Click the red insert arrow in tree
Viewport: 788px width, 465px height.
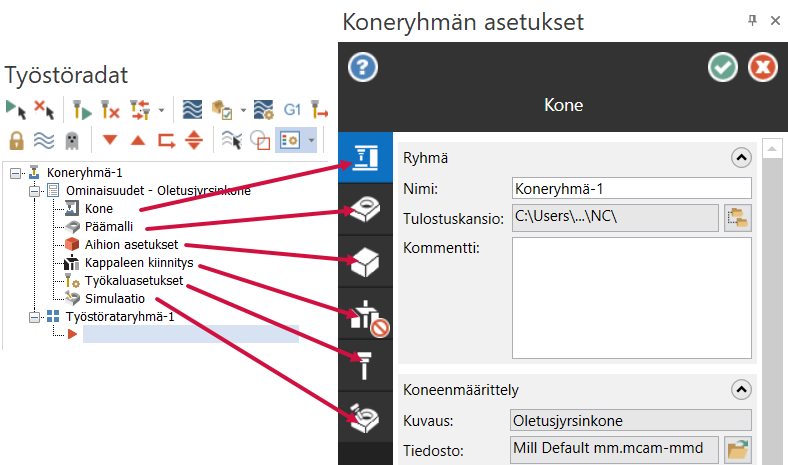(x=72, y=334)
